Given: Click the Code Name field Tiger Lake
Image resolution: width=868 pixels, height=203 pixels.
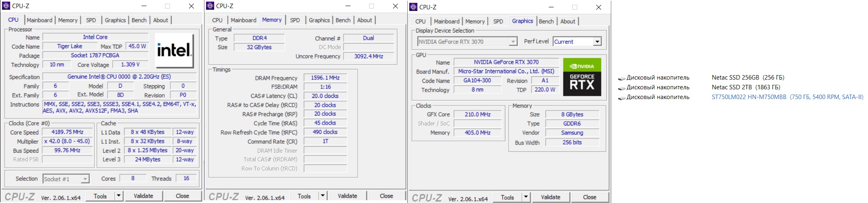Looking at the screenshot, I should pyautogui.click(x=70, y=46).
